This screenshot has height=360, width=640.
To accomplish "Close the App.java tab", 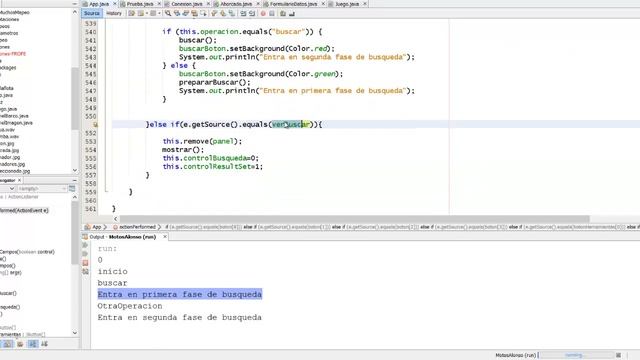I will [x=115, y=4].
